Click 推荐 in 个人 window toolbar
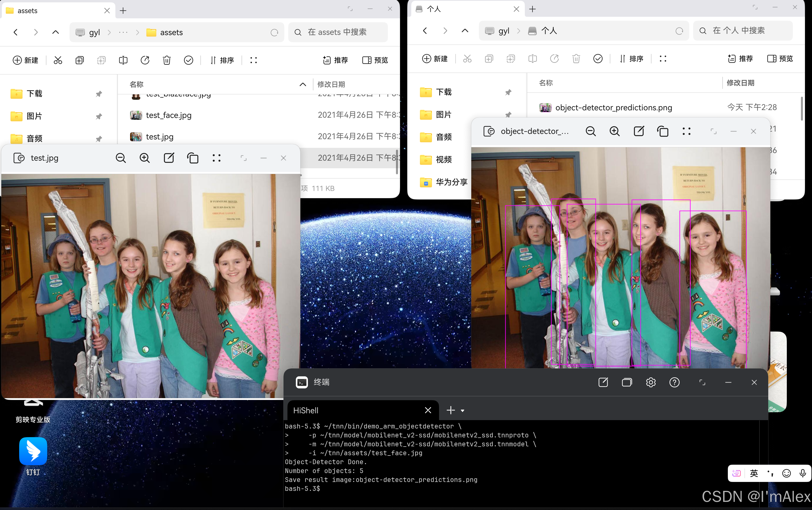Screen dimensions: 812x510 (x=740, y=59)
